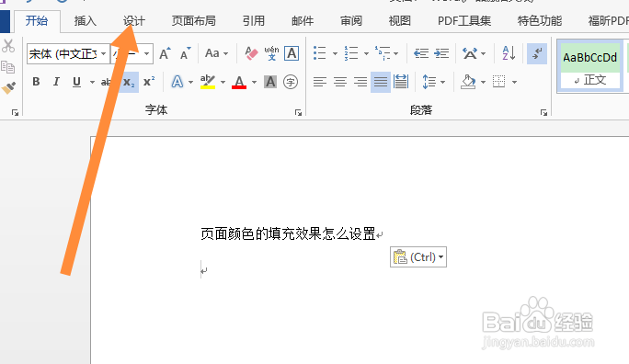Apply red font color
Viewport: 629px width, 364px height.
point(239,82)
